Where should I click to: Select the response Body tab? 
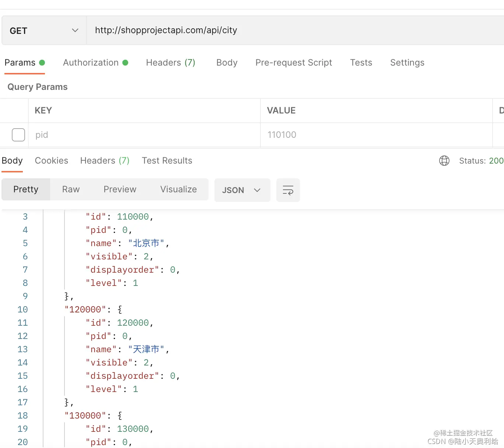12,161
